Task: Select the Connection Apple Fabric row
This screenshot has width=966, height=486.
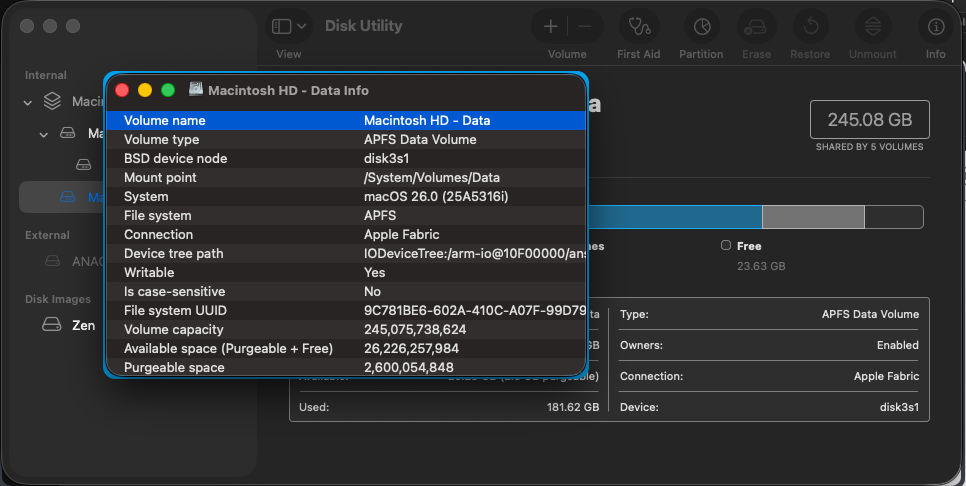Action: point(346,234)
